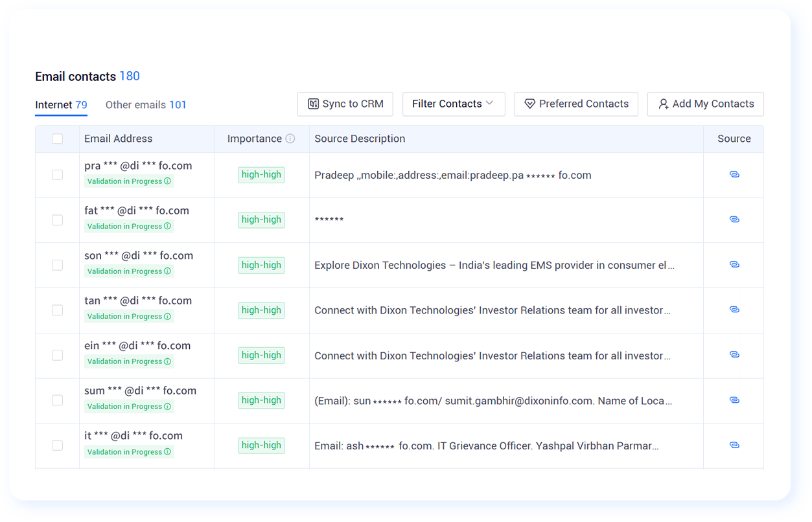Click email address it *** @di *** fo.com
Screen dimensions: 812x522
133,436
